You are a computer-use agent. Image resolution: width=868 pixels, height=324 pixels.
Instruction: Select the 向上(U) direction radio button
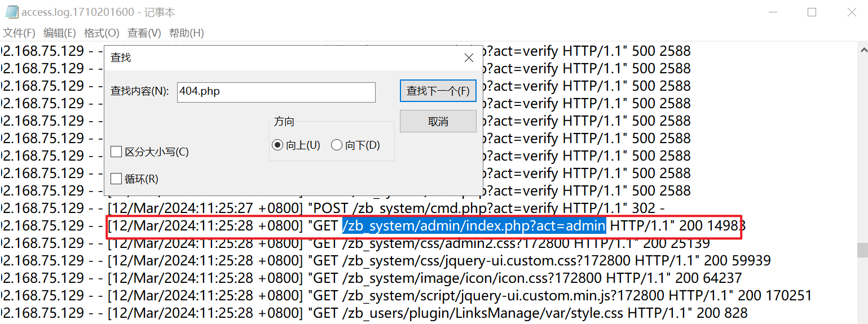277,145
